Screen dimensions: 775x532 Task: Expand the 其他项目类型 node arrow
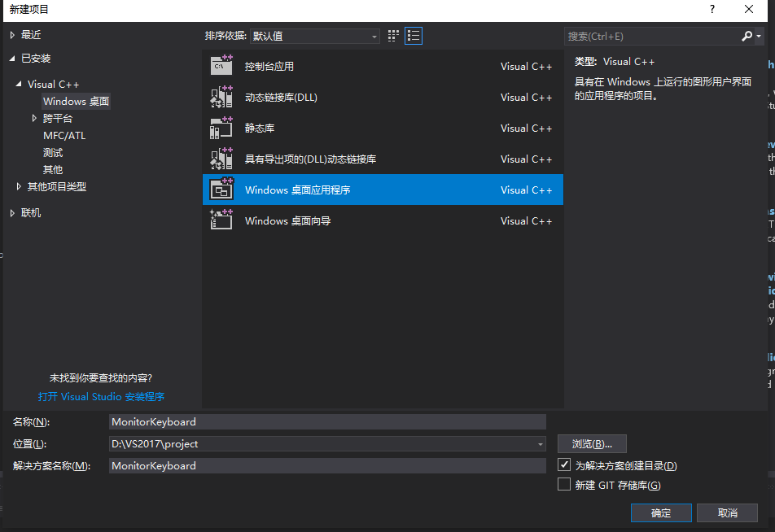19,186
